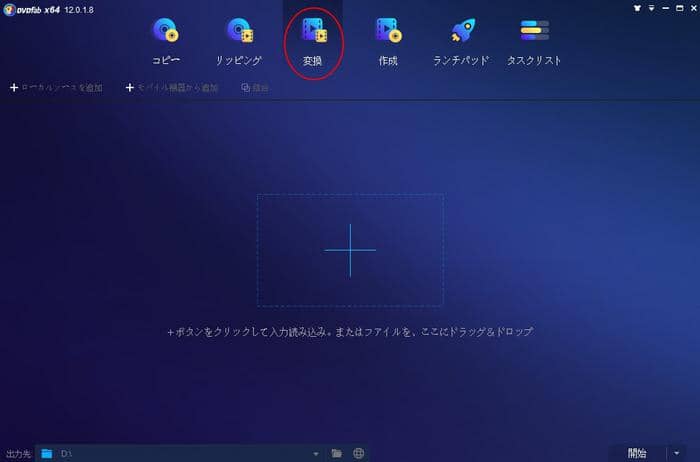Viewport: 700px width, 462px height.
Task: Expand the output path dropdown arrow
Action: pyautogui.click(x=316, y=454)
